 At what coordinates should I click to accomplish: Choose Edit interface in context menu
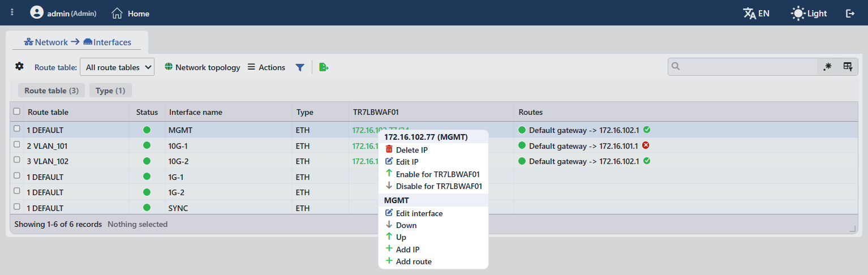click(433, 213)
